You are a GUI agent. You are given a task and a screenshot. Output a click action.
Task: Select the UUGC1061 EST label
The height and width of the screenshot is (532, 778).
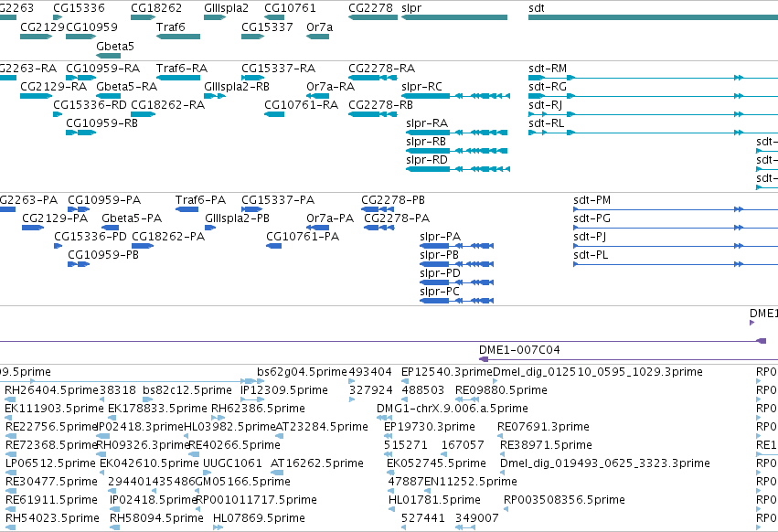pyautogui.click(x=232, y=463)
